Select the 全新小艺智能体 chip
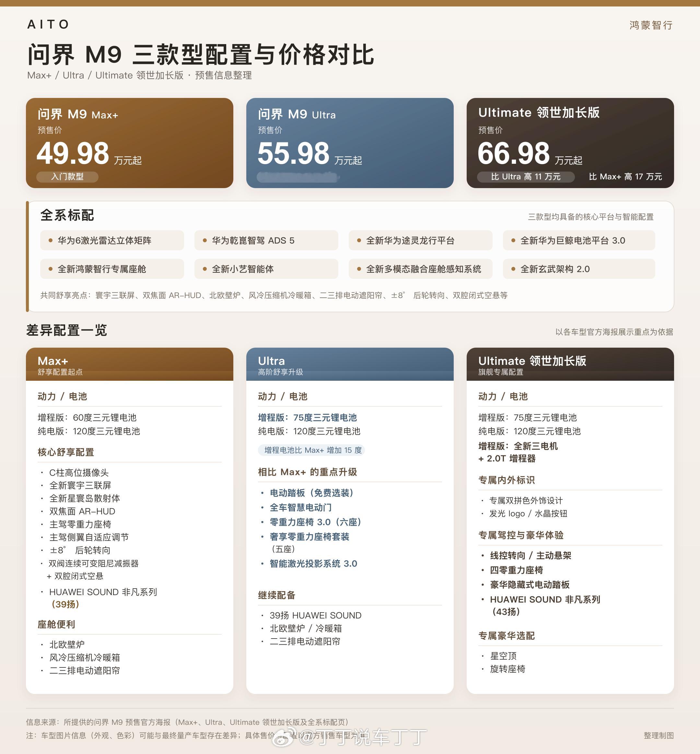Image resolution: width=700 pixels, height=754 pixels. click(266, 269)
